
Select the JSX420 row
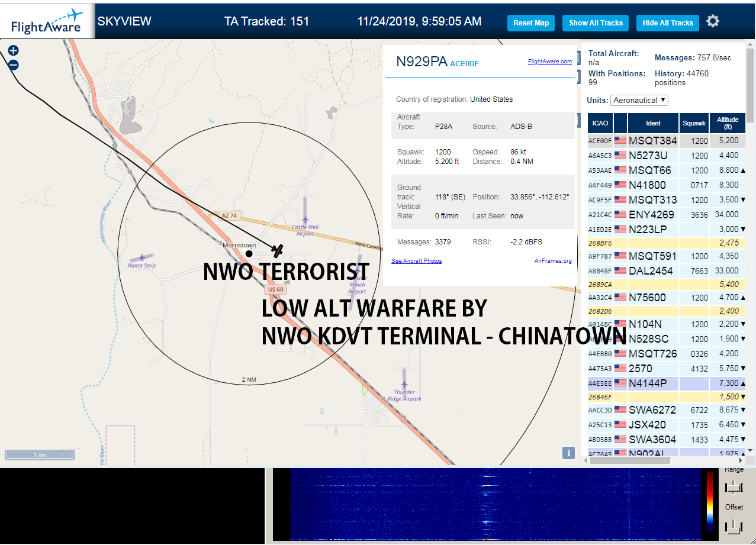[667, 425]
